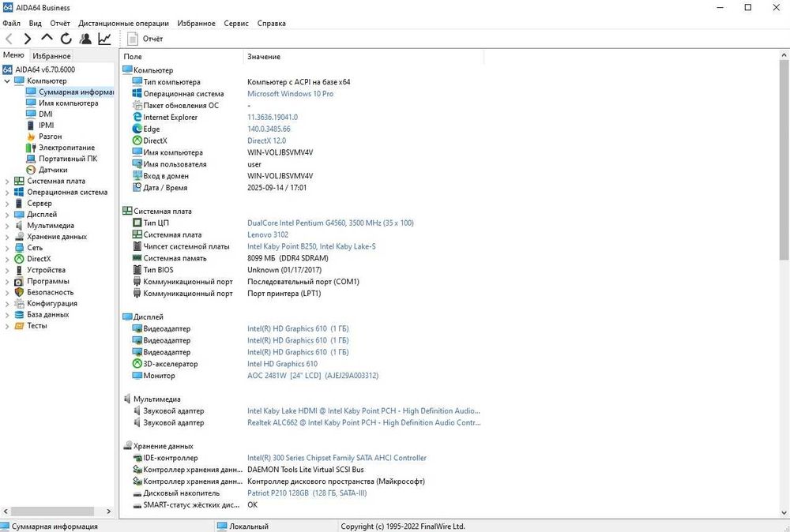Viewport: 790px width, 532px height.
Task: Click the Back navigation arrow
Action: point(9,39)
